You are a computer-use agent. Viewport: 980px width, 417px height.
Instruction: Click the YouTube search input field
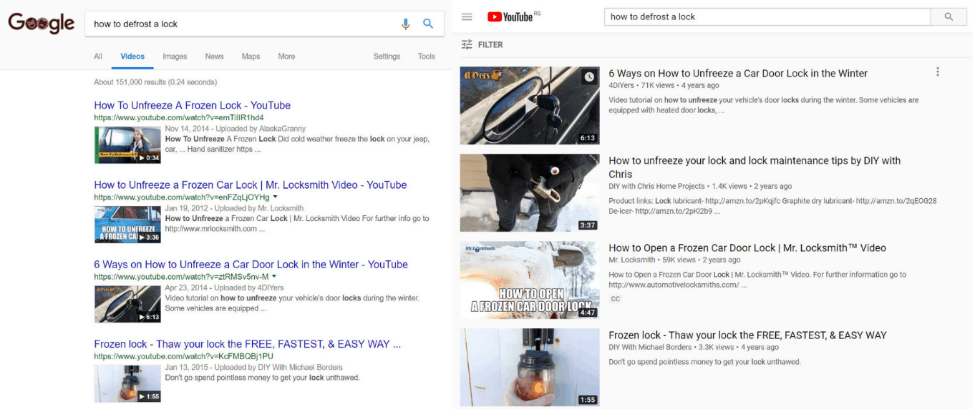tap(767, 16)
